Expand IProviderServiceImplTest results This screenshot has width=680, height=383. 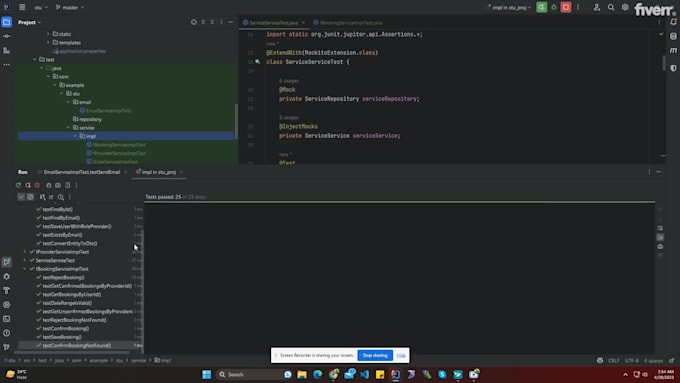click(x=25, y=252)
